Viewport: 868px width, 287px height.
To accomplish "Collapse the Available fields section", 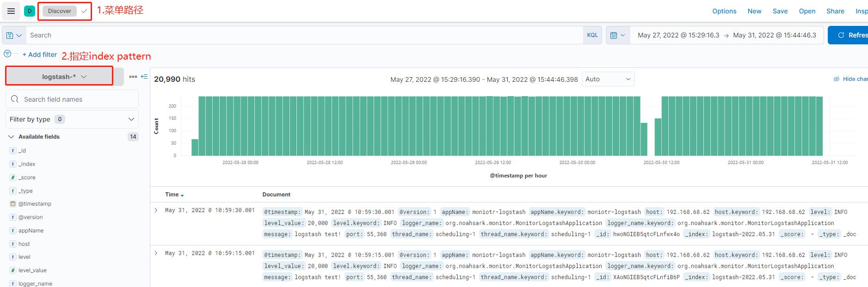I will pos(11,137).
